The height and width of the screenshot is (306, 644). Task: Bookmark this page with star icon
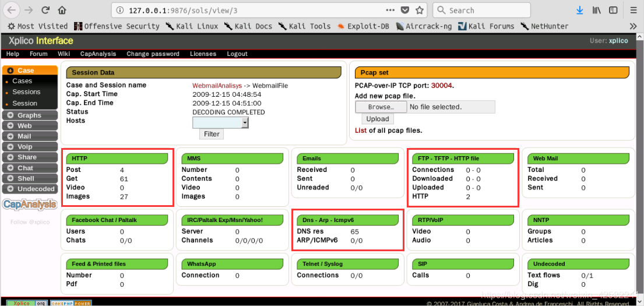(420, 10)
